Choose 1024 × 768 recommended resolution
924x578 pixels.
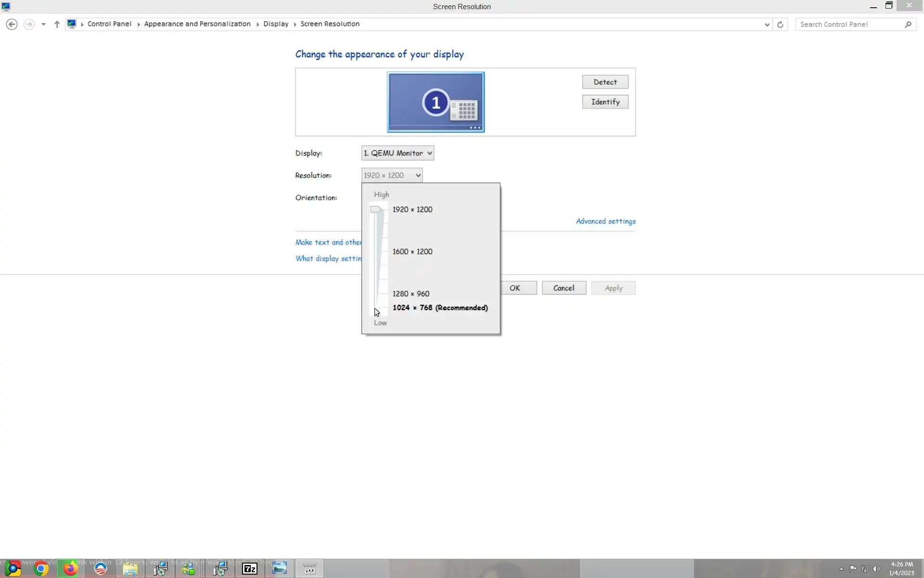click(440, 308)
